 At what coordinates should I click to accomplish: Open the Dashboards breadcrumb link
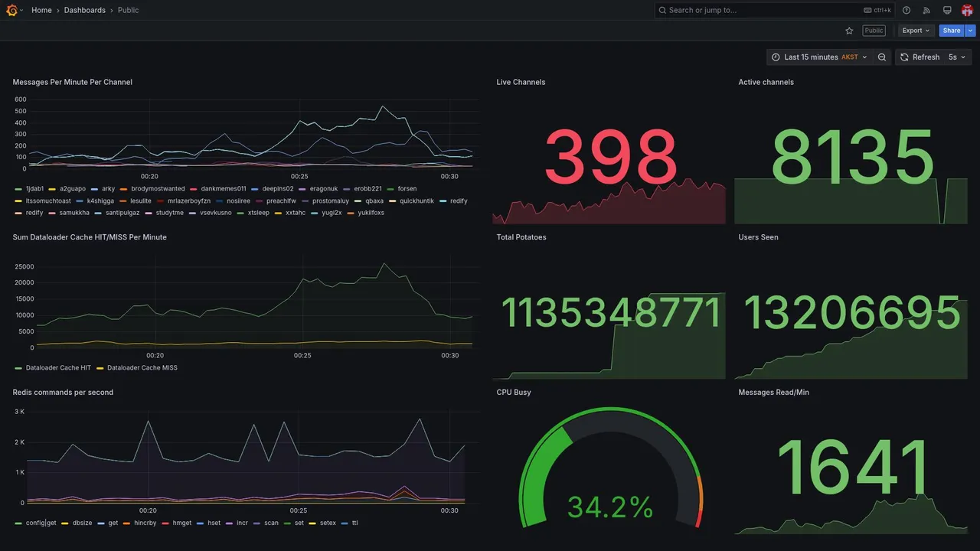85,10
